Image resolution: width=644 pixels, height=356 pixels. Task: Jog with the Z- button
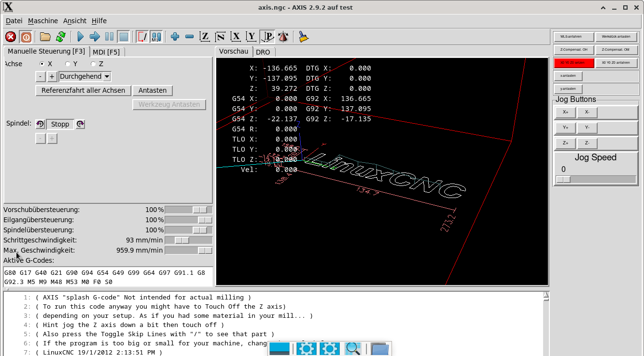[587, 143]
